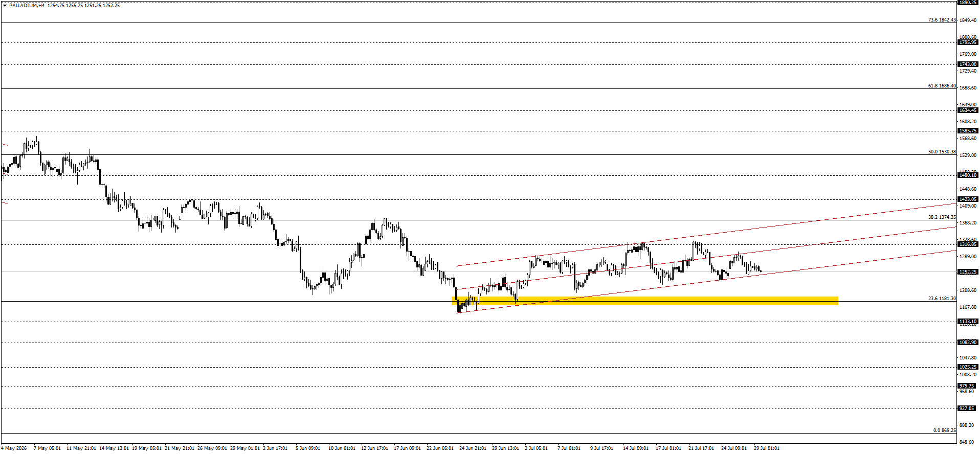Select the 1133.10 price level tag

coord(968,322)
